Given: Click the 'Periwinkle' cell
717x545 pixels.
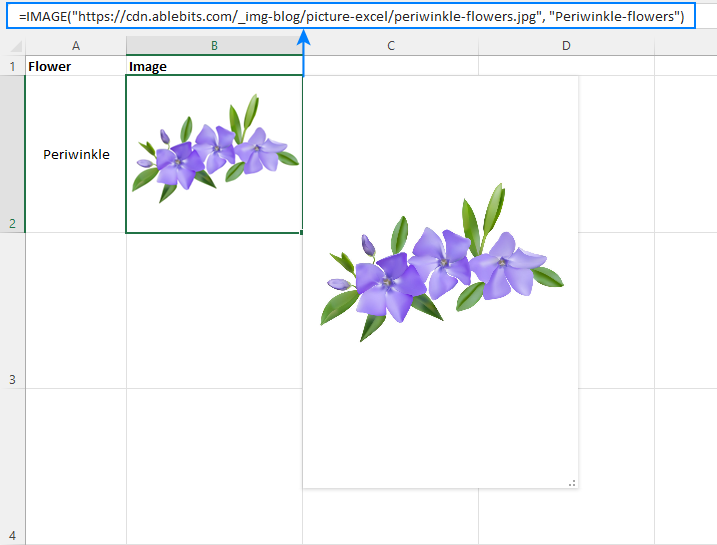Looking at the screenshot, I should tap(76, 154).
